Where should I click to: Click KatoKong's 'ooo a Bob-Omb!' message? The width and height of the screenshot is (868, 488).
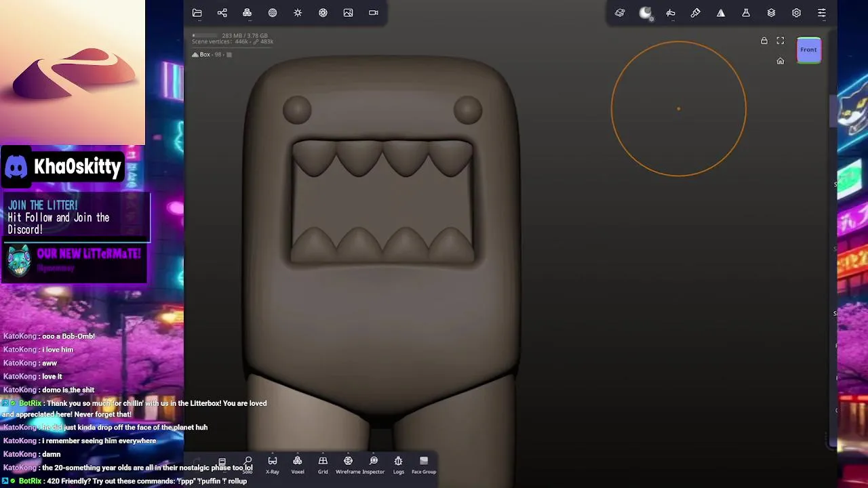click(49, 336)
